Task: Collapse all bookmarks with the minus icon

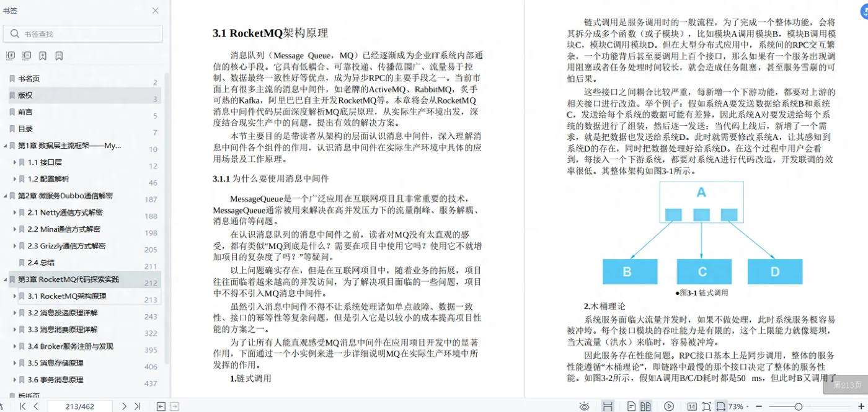Action: pos(27,56)
